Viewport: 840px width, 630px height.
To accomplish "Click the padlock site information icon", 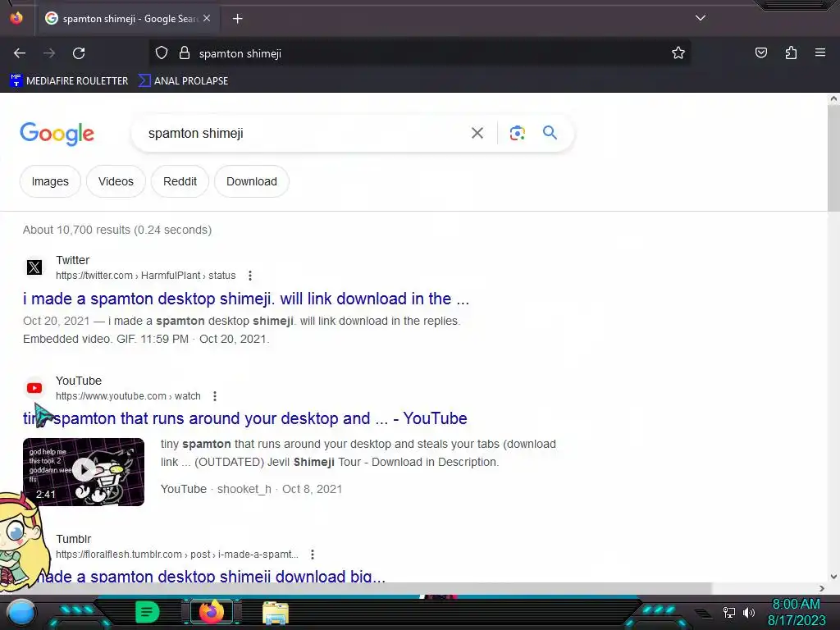I will [185, 53].
